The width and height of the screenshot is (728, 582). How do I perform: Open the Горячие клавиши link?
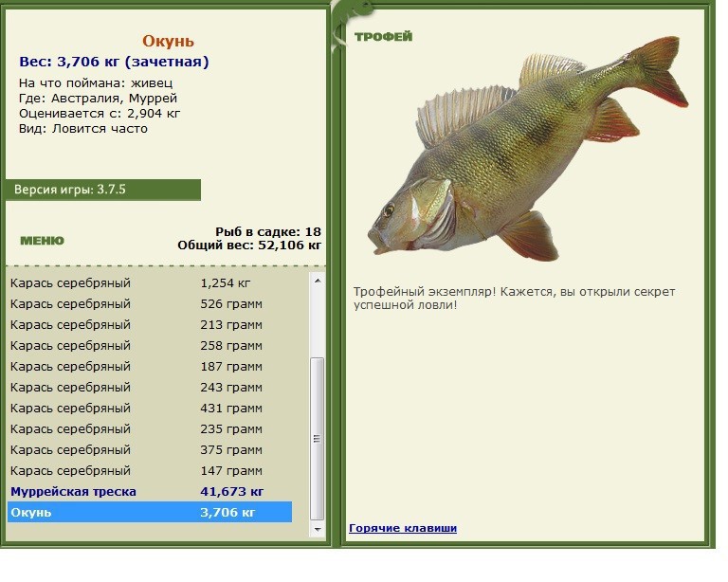pos(403,528)
